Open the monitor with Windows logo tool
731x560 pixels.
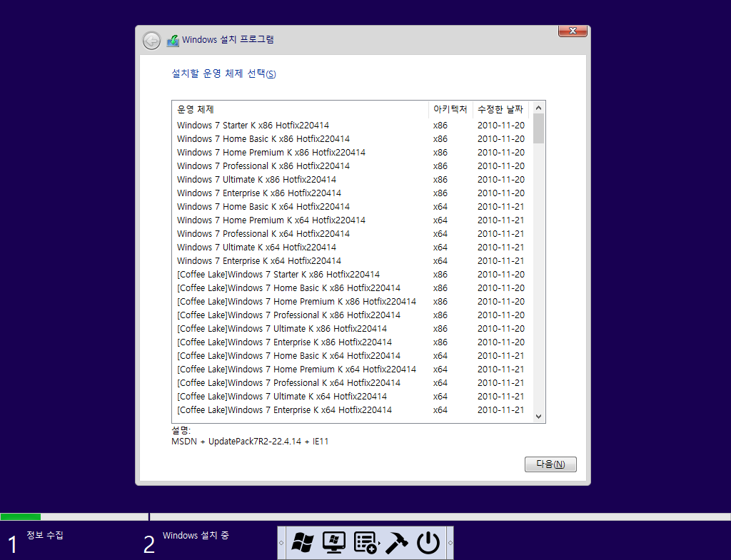point(334,543)
